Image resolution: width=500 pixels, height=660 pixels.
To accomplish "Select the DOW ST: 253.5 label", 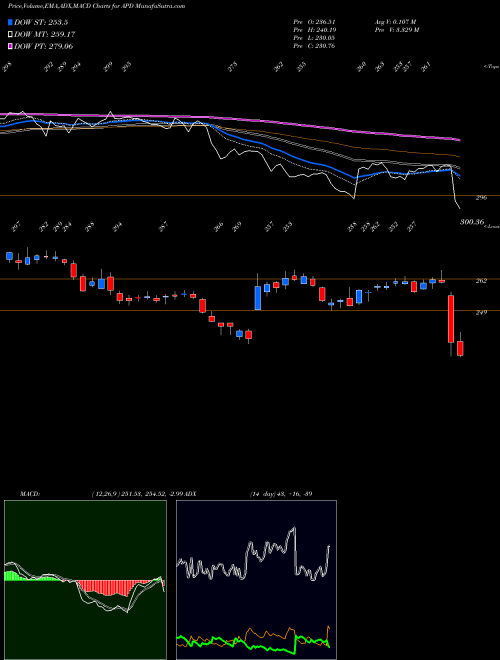I will coord(41,22).
